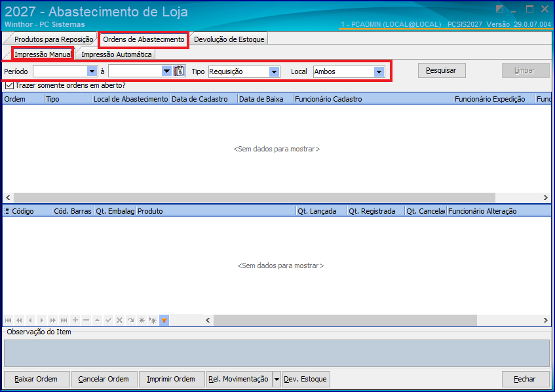Open the Rel. Movimentação dropdown arrow
The height and width of the screenshot is (392, 555).
pyautogui.click(x=277, y=380)
